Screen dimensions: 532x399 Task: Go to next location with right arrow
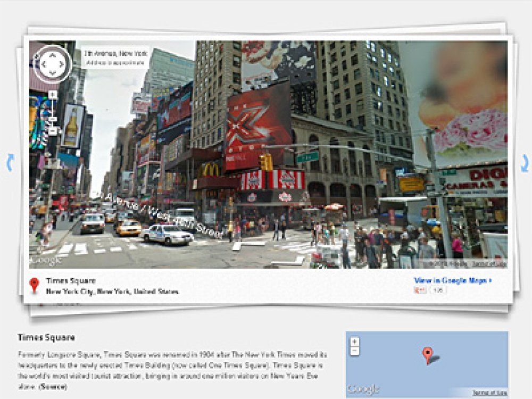coord(525,162)
